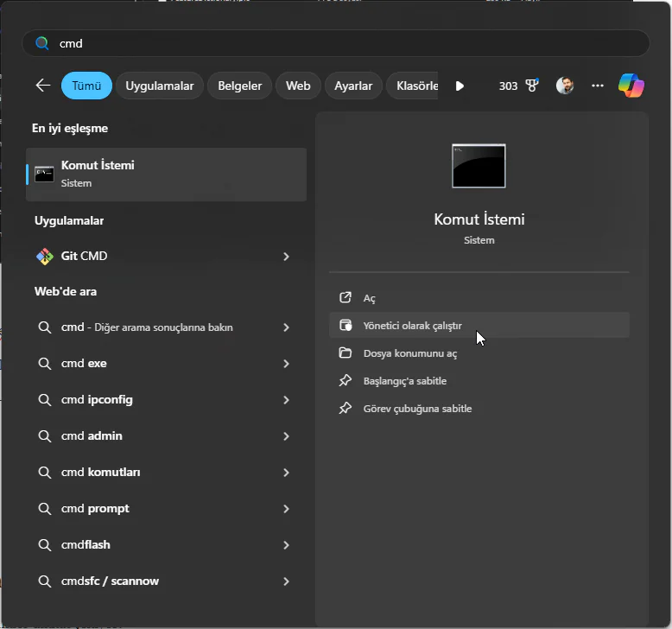Open the Komut İstemi best match result
Screen dimensions: 672x629
167,174
